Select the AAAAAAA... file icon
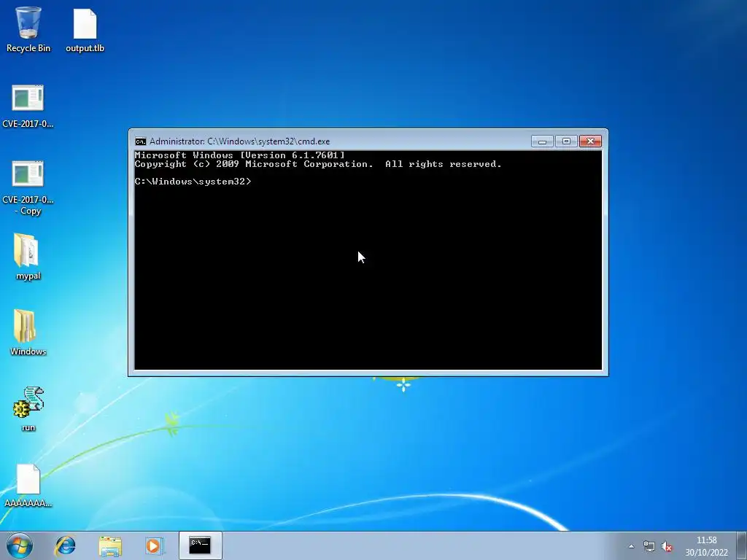The width and height of the screenshot is (747, 560). tap(28, 485)
